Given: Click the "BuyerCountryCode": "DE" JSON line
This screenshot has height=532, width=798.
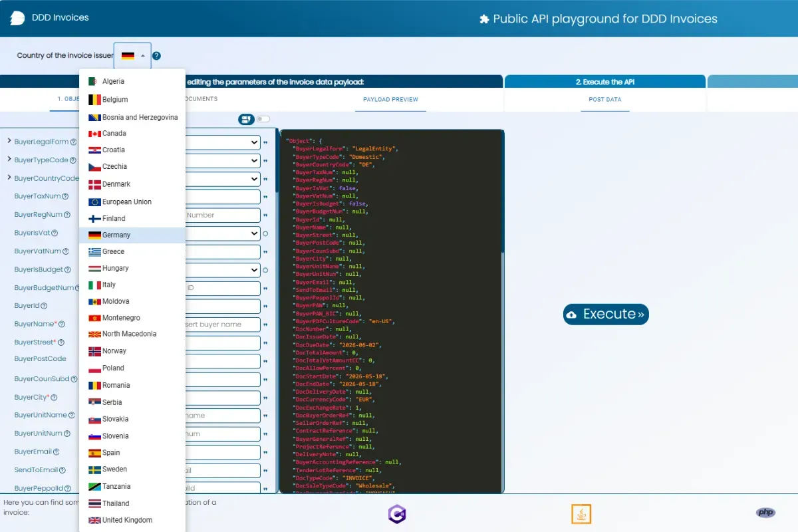Looking at the screenshot, I should (x=334, y=164).
